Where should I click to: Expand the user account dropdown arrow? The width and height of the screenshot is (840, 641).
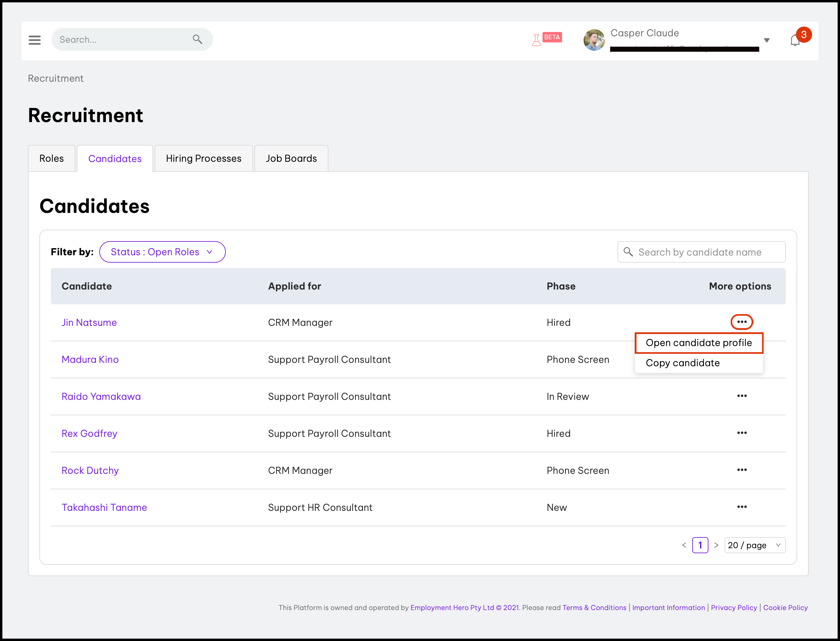coord(767,40)
